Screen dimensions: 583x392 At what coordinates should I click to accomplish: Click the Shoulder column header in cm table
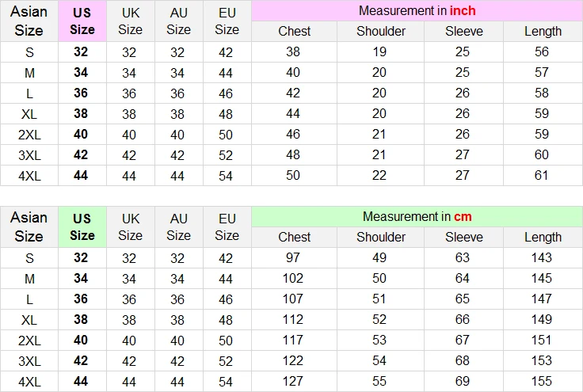click(381, 237)
